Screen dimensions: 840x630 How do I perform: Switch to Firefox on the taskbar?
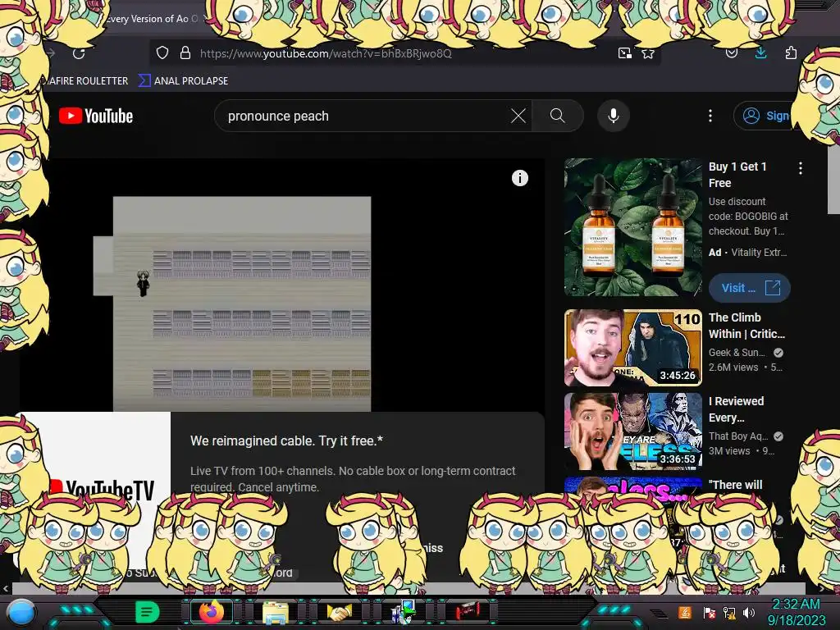point(211,612)
